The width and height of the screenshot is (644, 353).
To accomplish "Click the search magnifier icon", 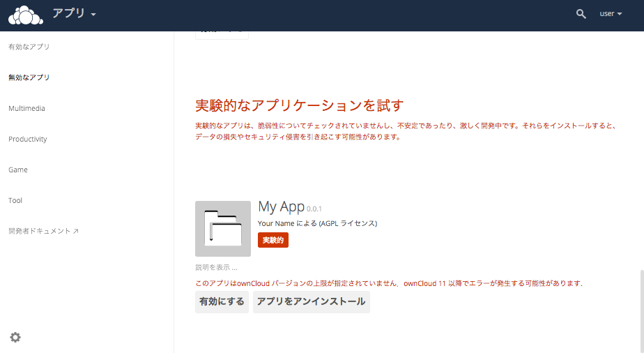I will 581,14.
